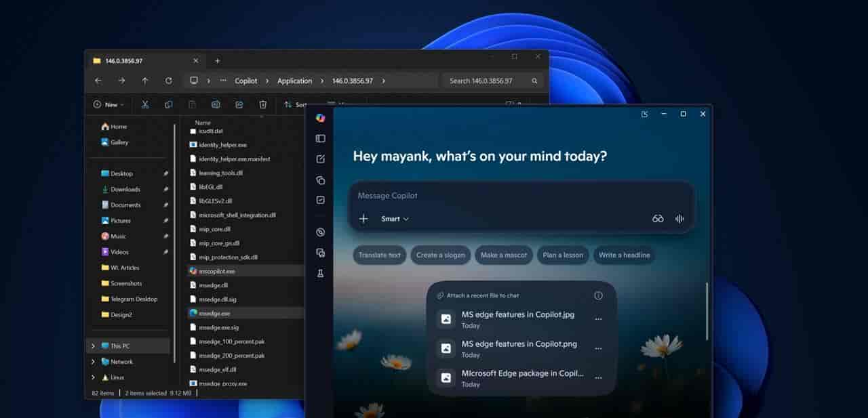Expand This PC in navigation pane

[93, 346]
